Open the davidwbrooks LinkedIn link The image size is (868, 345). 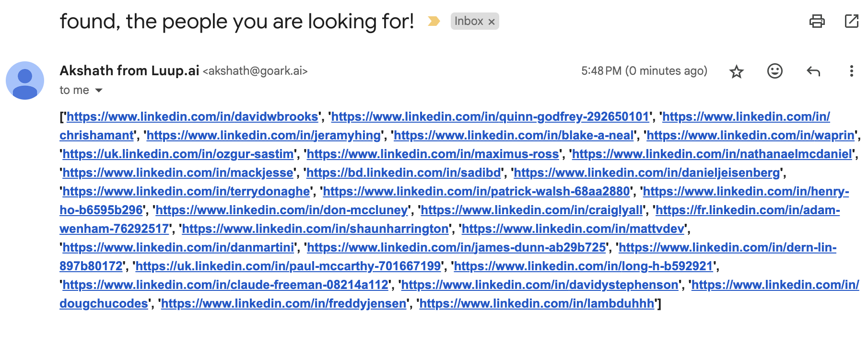(x=192, y=116)
